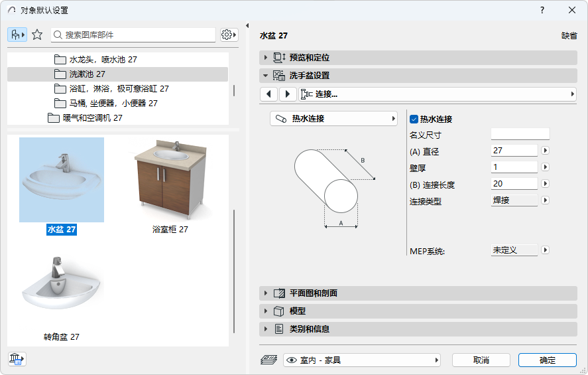Viewport: 588px width, 375px height.
Task: Click the 水龙头，喷水池 27 folder icon
Action: 60,59
